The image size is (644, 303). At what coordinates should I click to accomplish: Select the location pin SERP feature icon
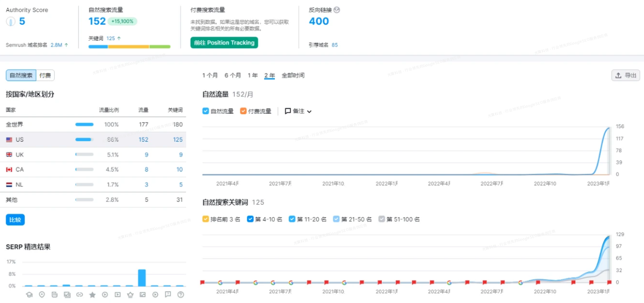[x=42, y=294]
